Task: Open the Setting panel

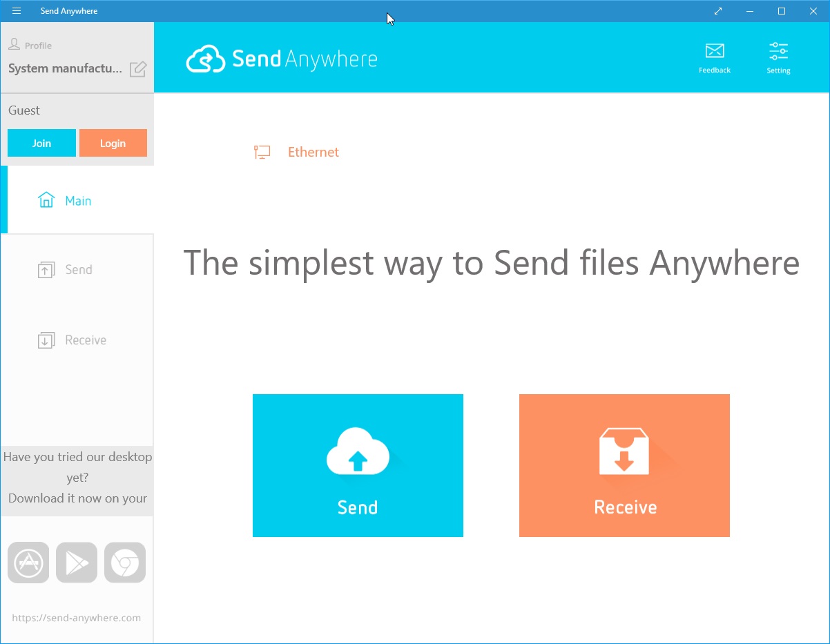Action: 778,57
